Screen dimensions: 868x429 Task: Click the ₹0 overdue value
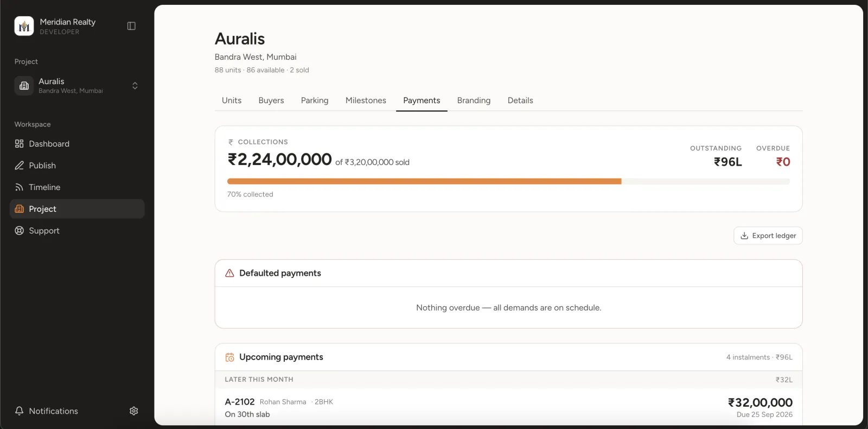783,162
